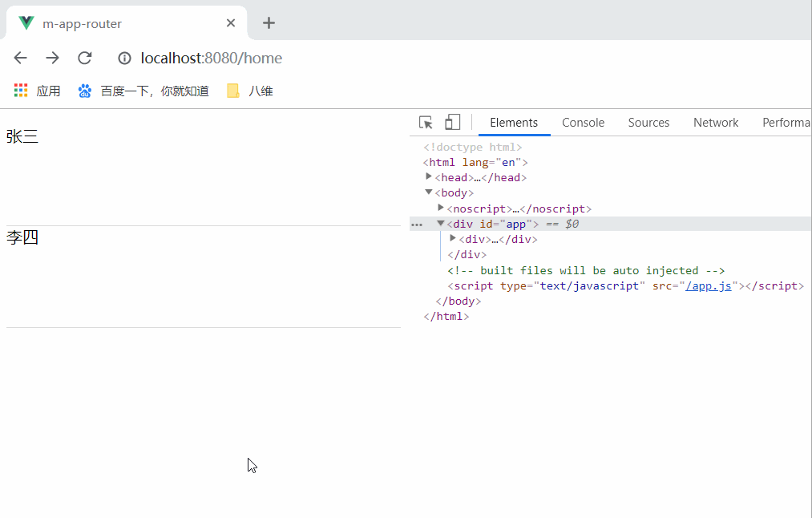The width and height of the screenshot is (812, 518).
Task: Click the 百度一下，你就知道 bookmark text
Action: coord(155,91)
